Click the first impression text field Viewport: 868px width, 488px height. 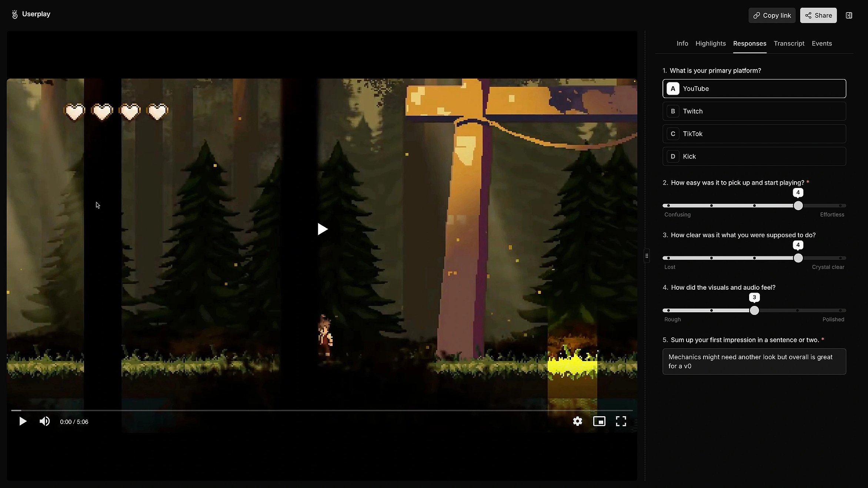(x=754, y=361)
